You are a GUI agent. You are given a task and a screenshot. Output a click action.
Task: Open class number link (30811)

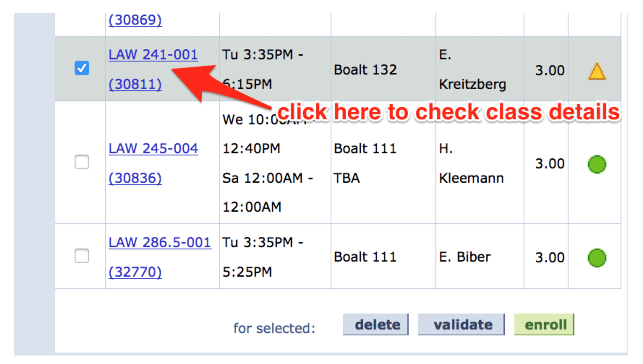pyautogui.click(x=135, y=84)
